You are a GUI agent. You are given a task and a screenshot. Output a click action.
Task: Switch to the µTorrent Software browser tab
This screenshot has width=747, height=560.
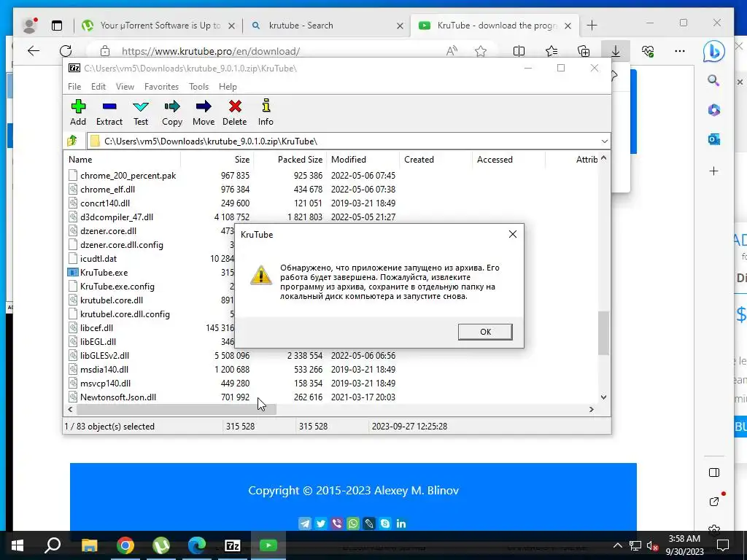click(158, 26)
